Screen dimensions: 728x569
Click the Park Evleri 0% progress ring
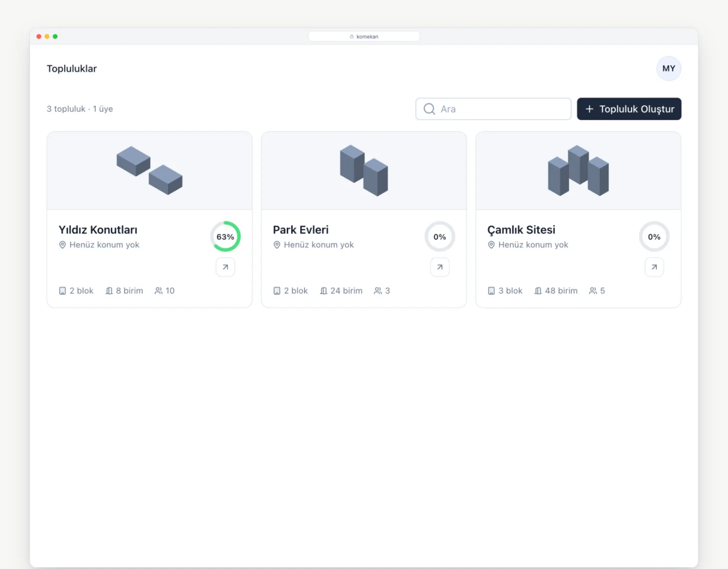click(440, 236)
